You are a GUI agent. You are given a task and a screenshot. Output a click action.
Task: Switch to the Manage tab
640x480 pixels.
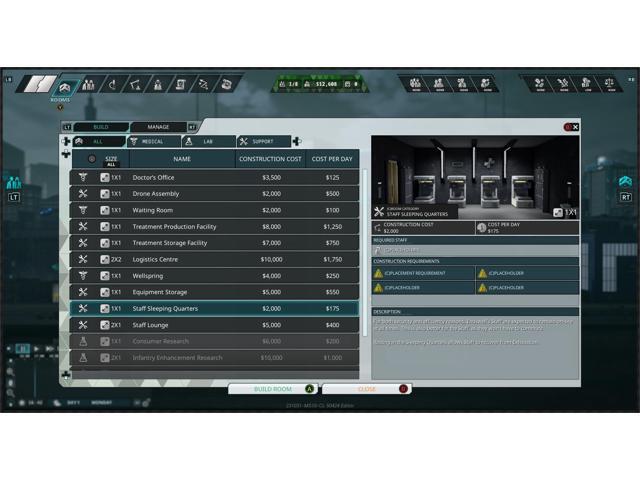tap(158, 127)
